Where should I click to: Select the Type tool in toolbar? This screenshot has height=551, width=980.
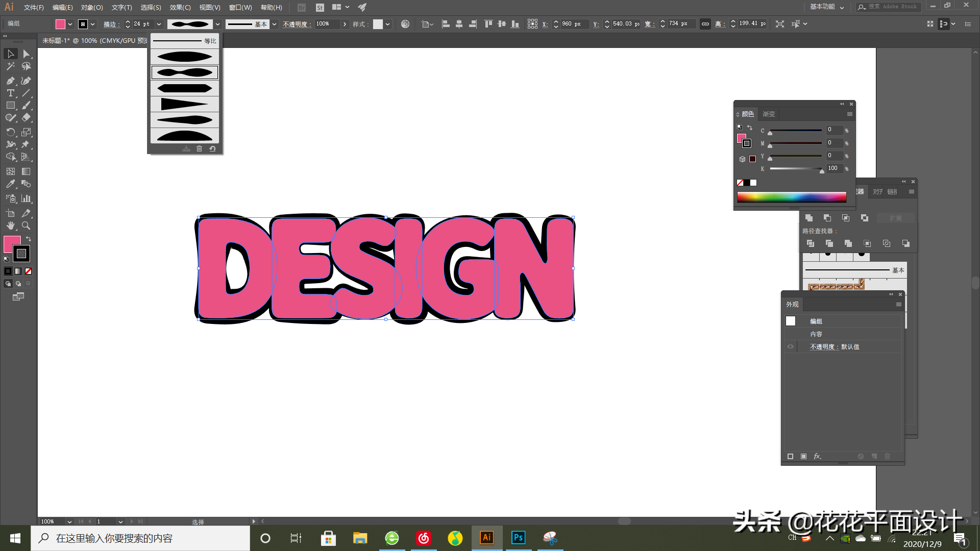tap(10, 92)
